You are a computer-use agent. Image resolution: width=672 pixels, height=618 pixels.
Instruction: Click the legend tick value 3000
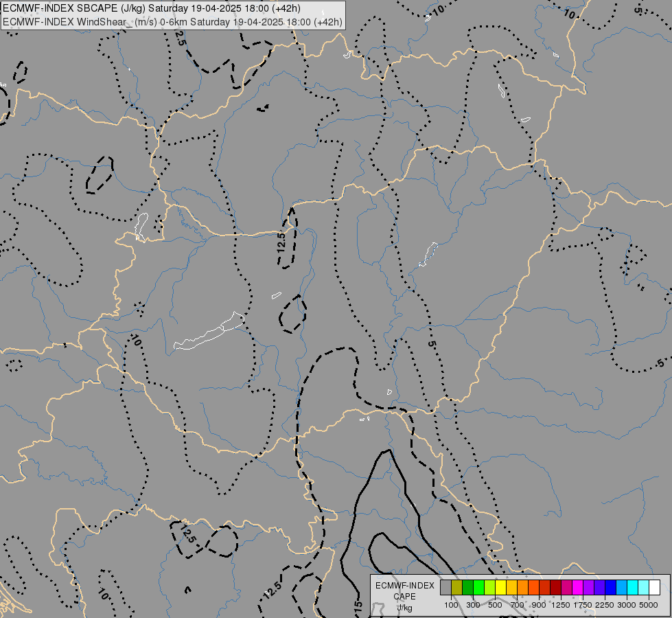coord(627,605)
